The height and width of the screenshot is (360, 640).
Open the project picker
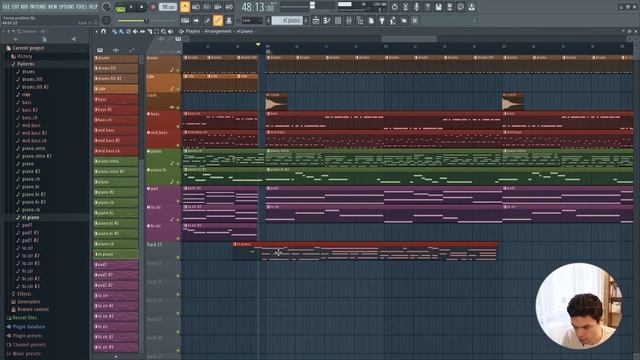tap(371, 20)
